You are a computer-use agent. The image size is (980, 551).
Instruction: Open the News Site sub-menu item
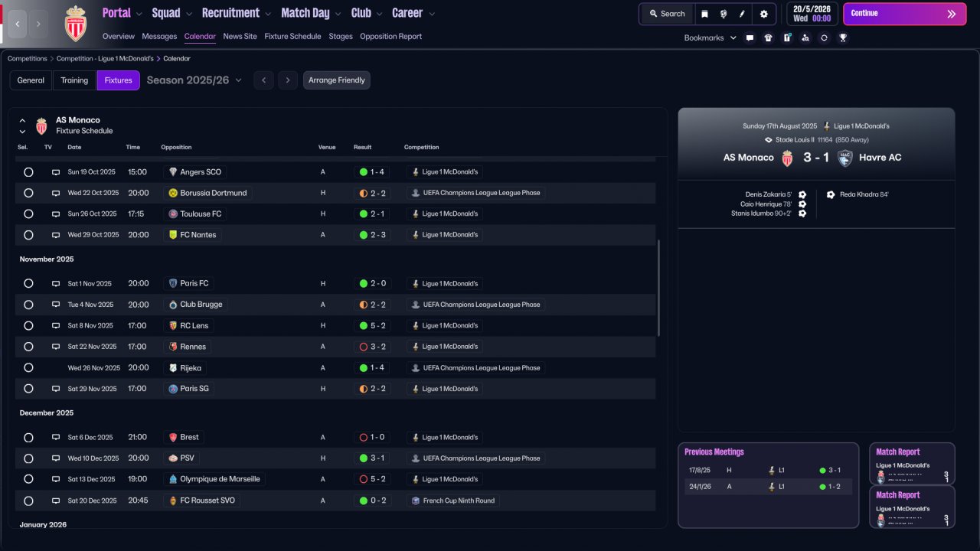240,36
